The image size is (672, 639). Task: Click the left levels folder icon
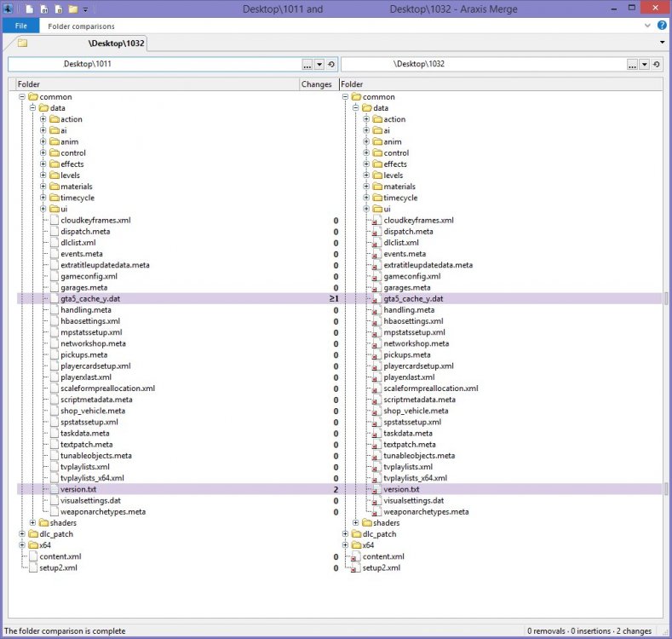point(55,176)
